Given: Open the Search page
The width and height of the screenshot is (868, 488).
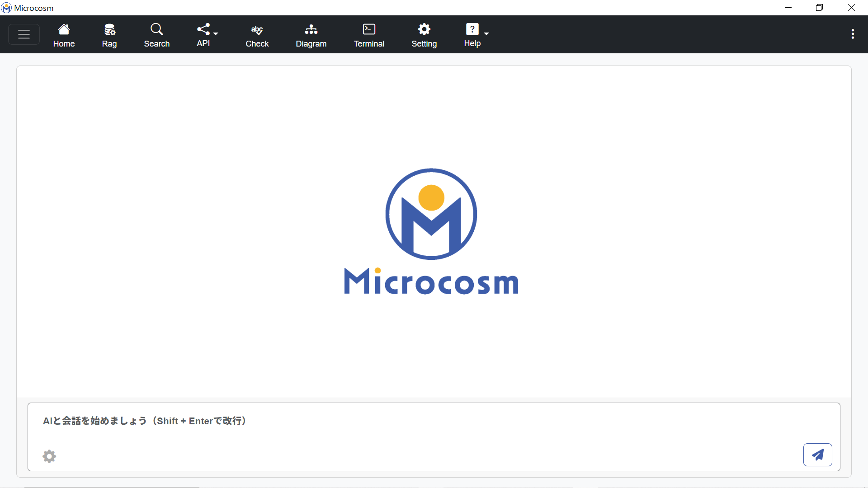Looking at the screenshot, I should 157,35.
